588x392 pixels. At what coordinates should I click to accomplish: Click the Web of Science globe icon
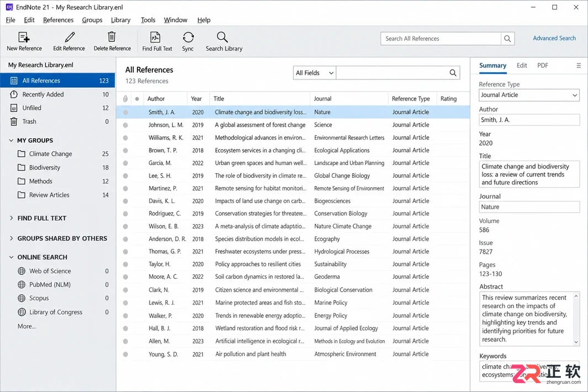(22, 271)
